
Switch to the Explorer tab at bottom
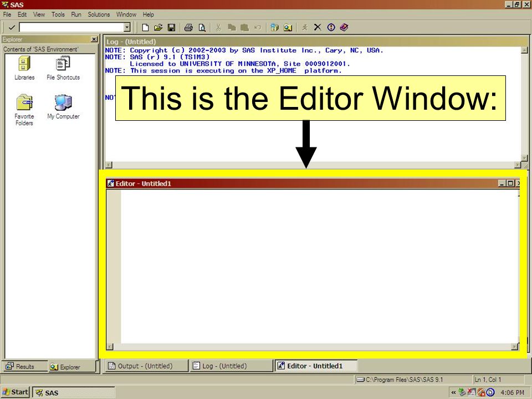tap(70, 367)
